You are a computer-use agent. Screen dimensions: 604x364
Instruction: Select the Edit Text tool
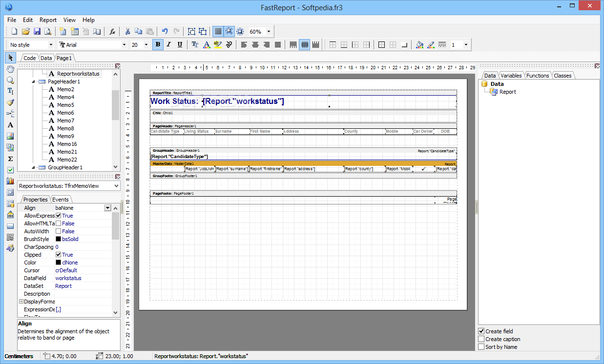(10, 91)
